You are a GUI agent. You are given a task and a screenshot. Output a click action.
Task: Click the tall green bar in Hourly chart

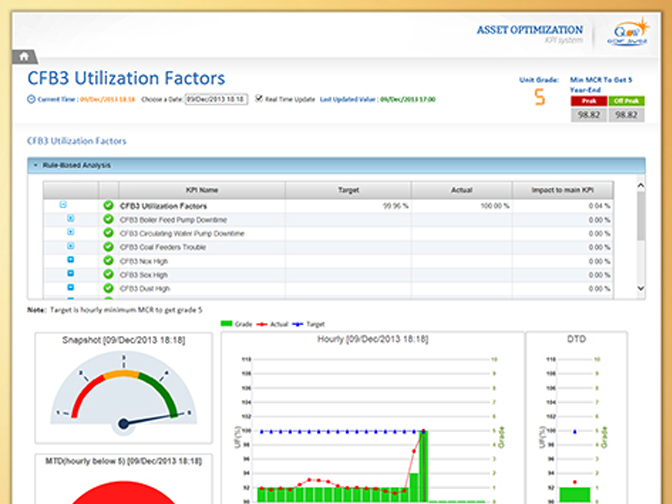coord(423,466)
